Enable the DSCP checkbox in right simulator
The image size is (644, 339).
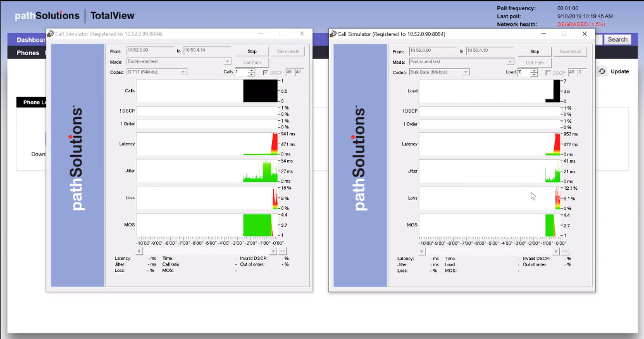549,72
